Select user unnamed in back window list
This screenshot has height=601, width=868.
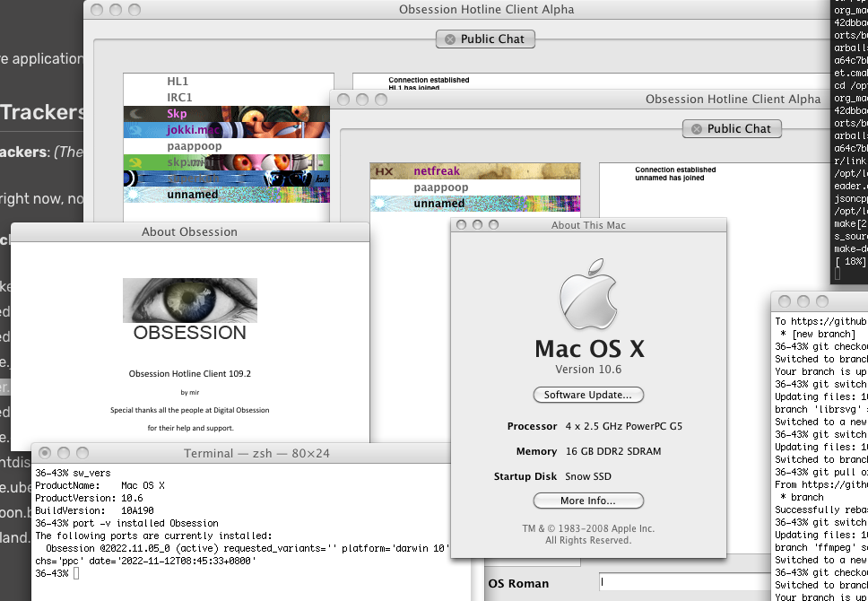click(x=226, y=195)
